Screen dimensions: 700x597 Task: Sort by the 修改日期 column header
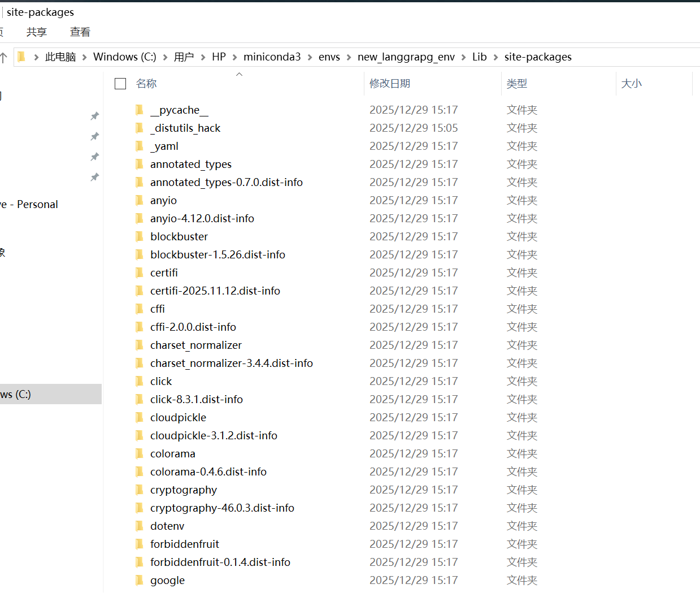point(390,84)
